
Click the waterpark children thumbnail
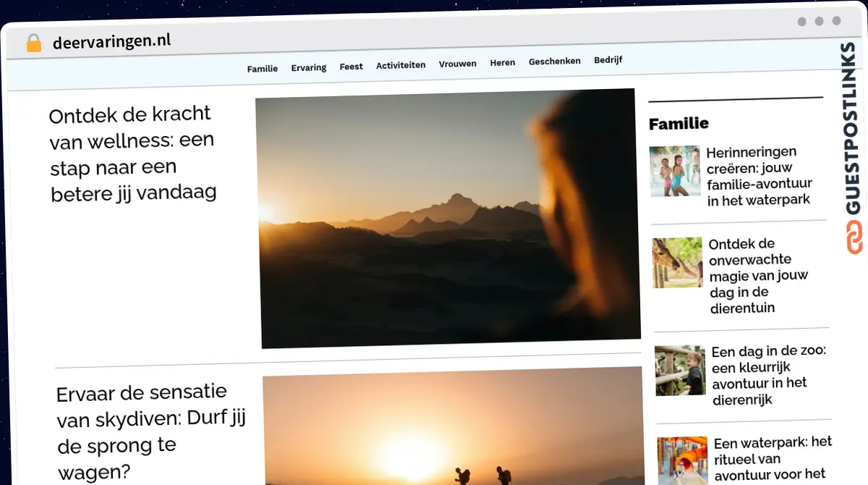pos(675,172)
